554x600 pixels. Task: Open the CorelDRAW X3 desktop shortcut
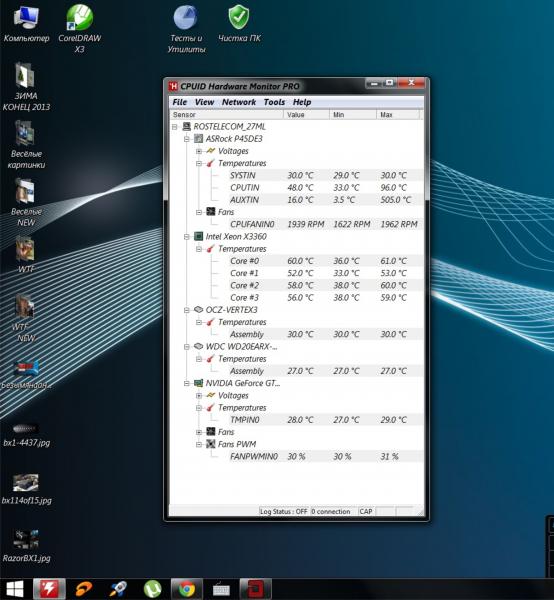pos(80,28)
